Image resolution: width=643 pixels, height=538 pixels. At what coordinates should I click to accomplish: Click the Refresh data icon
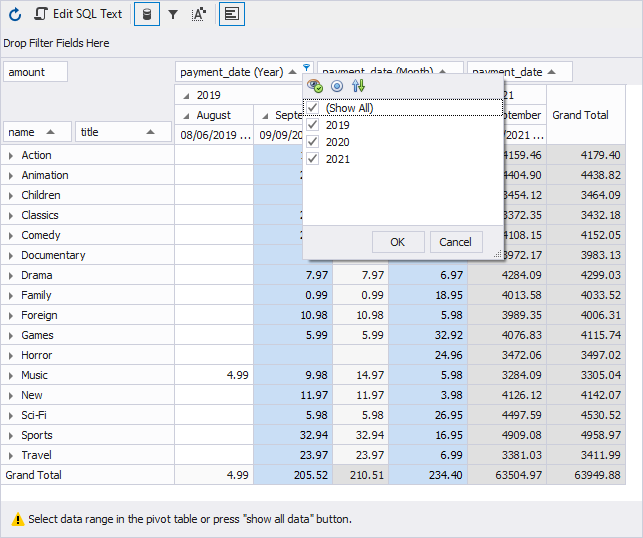(x=15, y=14)
